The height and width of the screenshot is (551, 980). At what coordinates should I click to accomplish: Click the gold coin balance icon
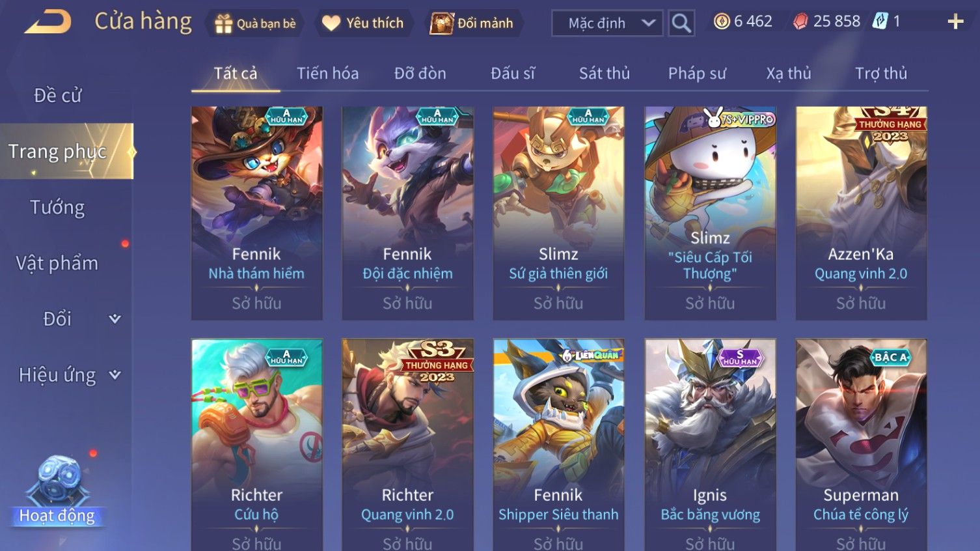[722, 21]
